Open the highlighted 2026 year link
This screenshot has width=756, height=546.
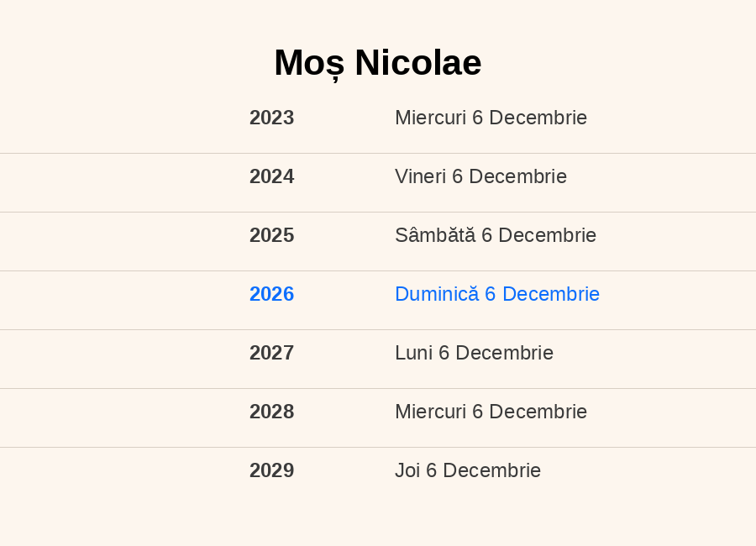271,294
